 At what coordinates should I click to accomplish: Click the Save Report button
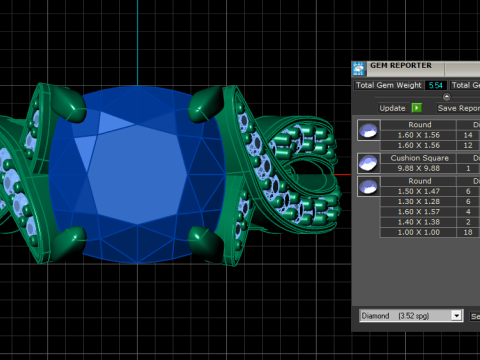click(x=458, y=108)
